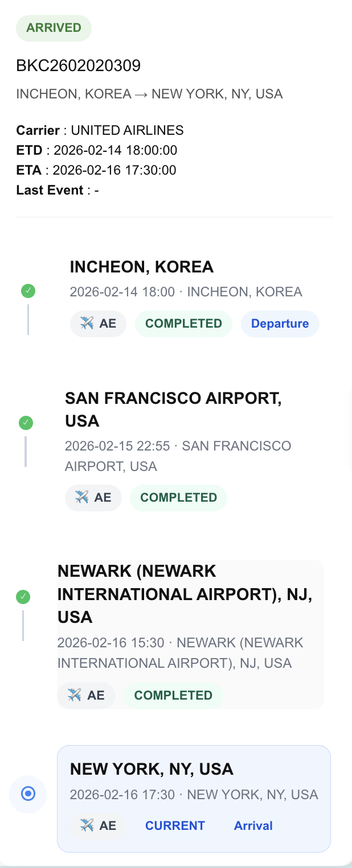Open the Newark International Airport stop heading
This screenshot has height=868, width=352.
click(x=185, y=594)
